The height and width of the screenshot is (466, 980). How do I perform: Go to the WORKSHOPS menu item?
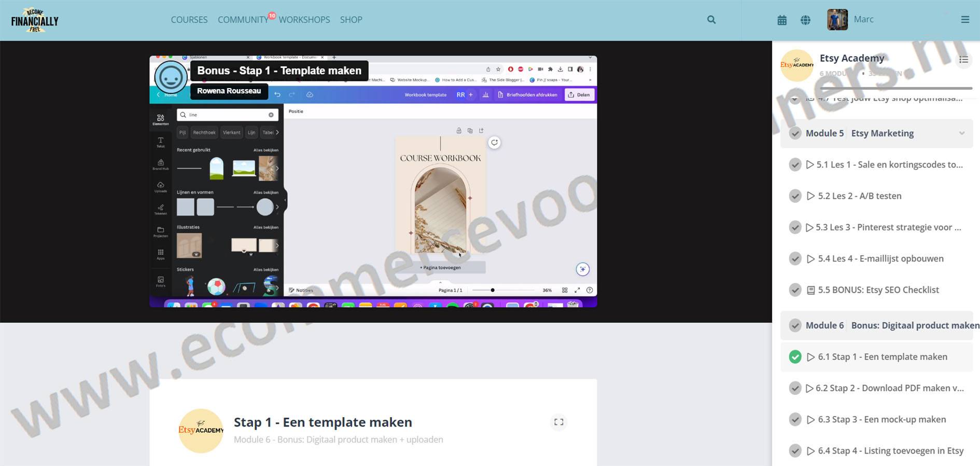click(x=304, y=20)
